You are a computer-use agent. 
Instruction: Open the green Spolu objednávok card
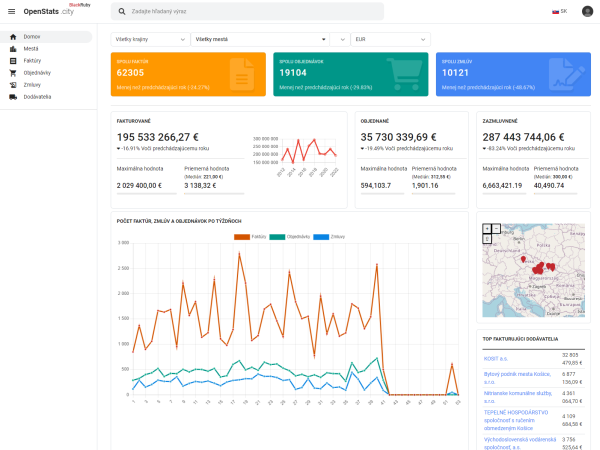click(351, 74)
